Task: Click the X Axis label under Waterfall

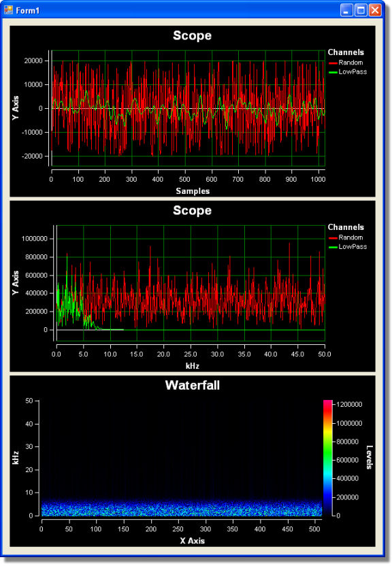Action: (193, 541)
